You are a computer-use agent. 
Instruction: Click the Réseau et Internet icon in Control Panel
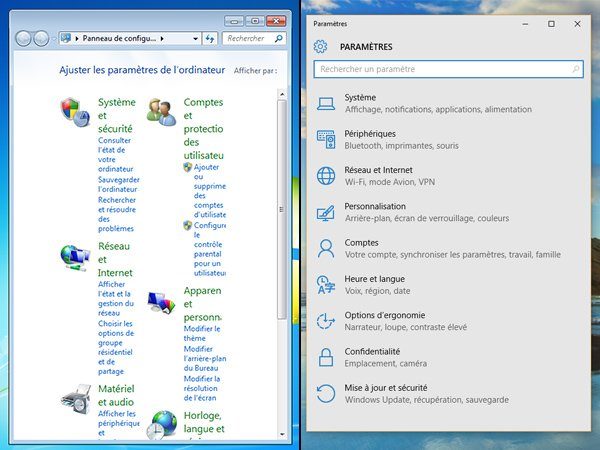click(75, 258)
